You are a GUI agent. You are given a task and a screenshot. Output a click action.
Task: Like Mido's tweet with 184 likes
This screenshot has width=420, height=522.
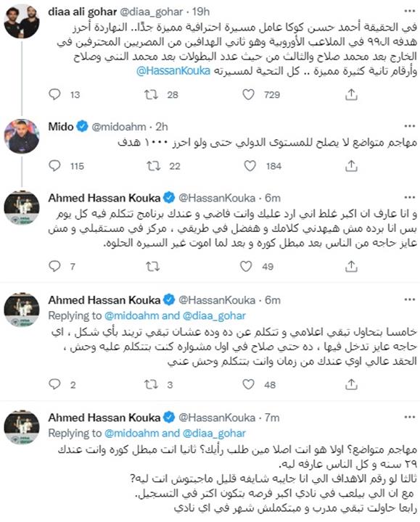(x=250, y=166)
